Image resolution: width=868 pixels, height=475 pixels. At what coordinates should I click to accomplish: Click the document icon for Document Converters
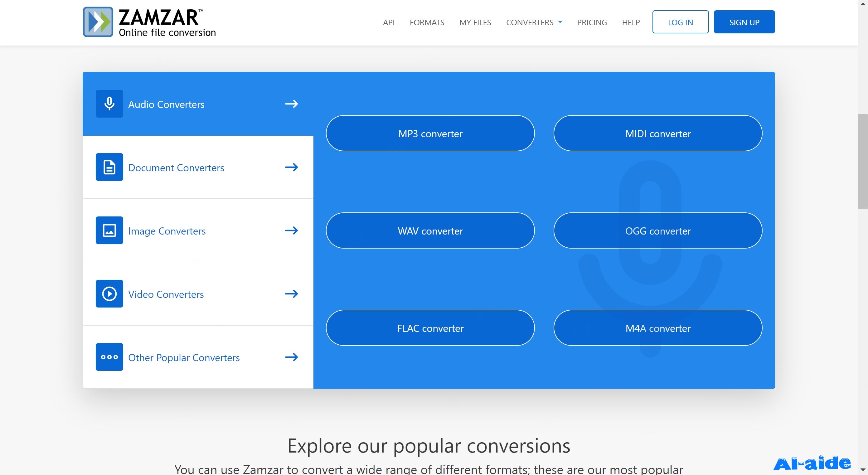click(x=109, y=167)
